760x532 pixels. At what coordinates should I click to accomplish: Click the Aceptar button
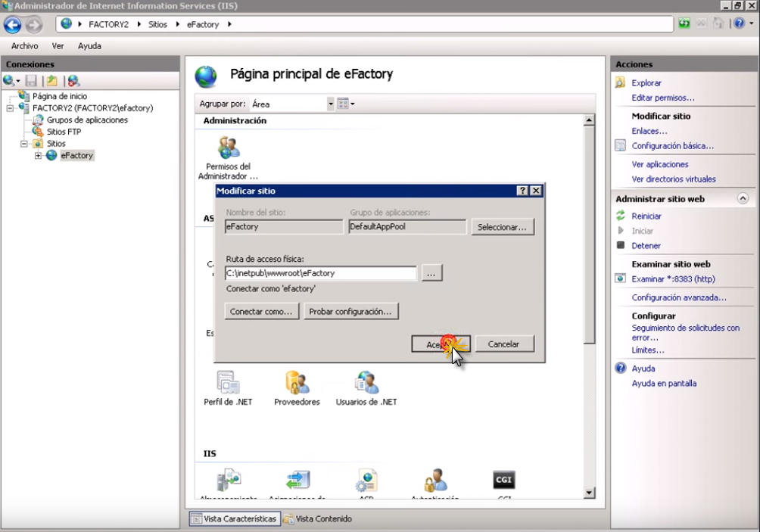pyautogui.click(x=441, y=344)
